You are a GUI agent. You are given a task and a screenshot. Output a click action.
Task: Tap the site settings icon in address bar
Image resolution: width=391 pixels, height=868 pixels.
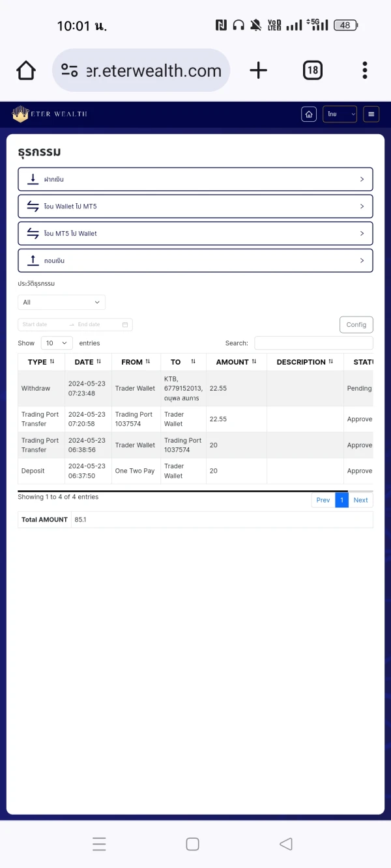(x=70, y=70)
